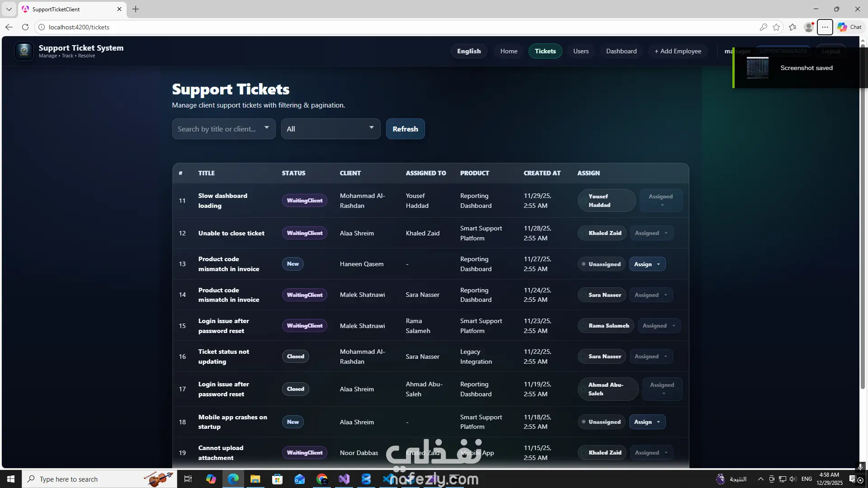
Task: Open Visual Studio from taskbar
Action: 344,479
